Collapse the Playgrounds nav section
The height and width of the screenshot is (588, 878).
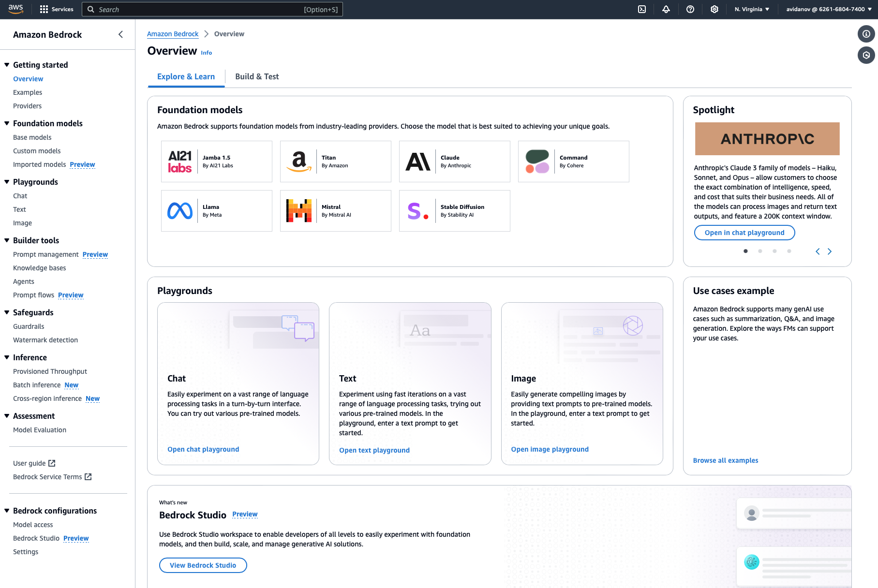(x=7, y=182)
